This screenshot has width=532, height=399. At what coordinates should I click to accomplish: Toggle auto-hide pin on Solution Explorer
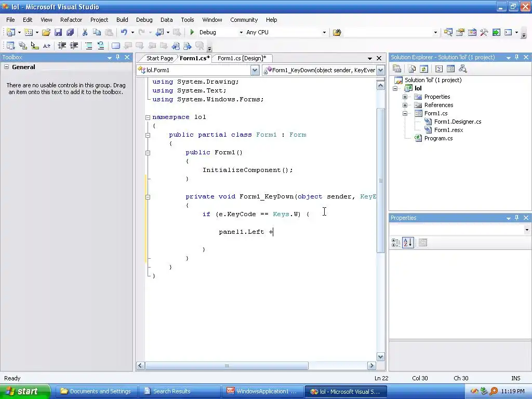(x=517, y=57)
